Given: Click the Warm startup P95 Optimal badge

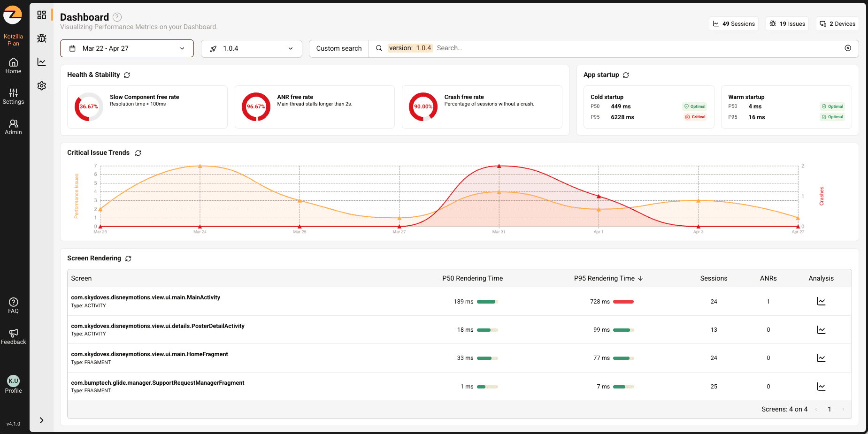Looking at the screenshot, I should pos(832,117).
